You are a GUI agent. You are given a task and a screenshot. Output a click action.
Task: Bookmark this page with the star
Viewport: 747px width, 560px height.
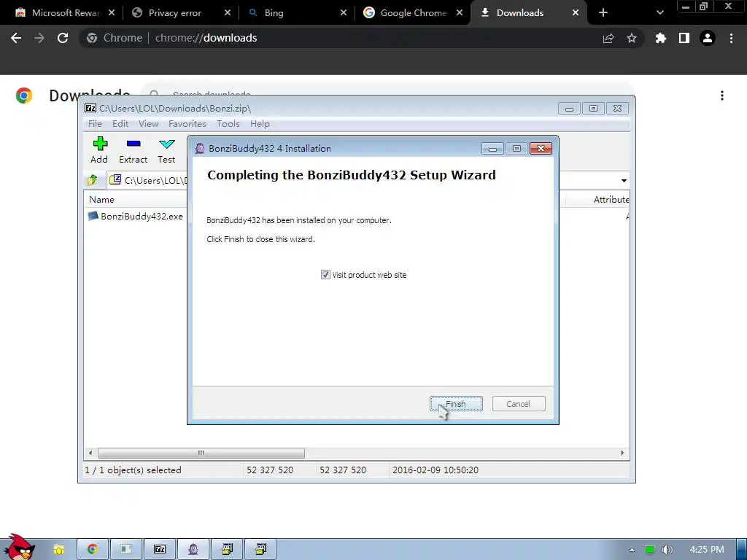(632, 38)
